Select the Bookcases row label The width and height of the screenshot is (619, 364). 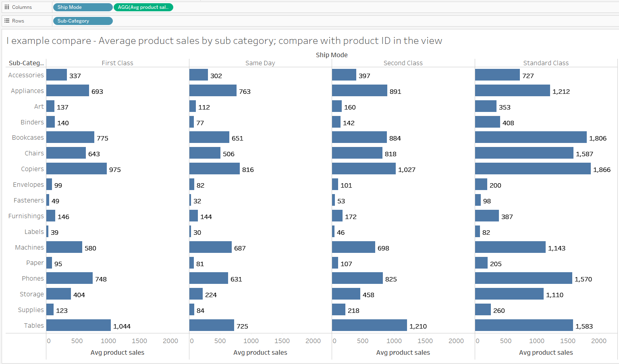click(x=28, y=137)
